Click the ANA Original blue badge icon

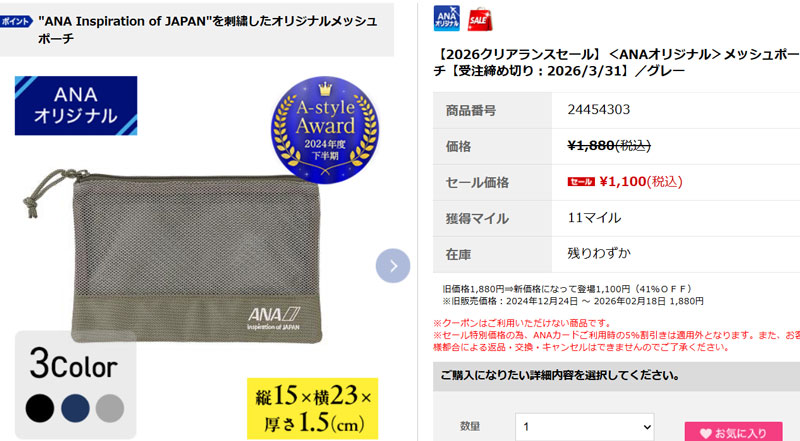coord(446,18)
